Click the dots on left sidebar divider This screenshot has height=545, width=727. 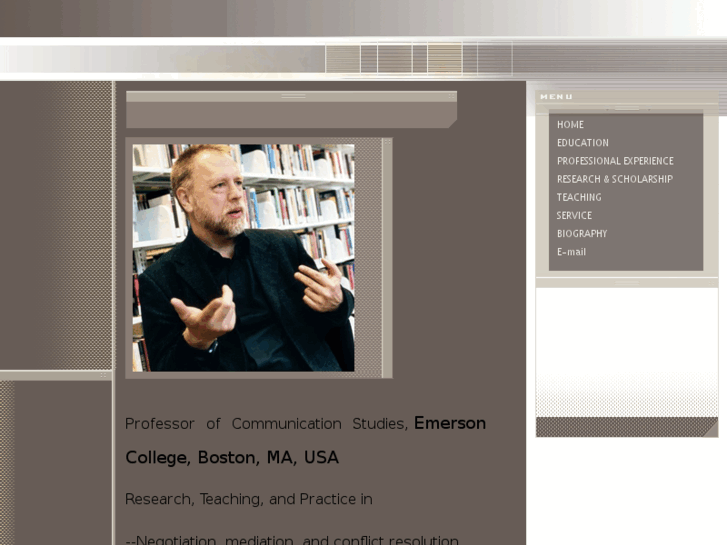[x=103, y=375]
